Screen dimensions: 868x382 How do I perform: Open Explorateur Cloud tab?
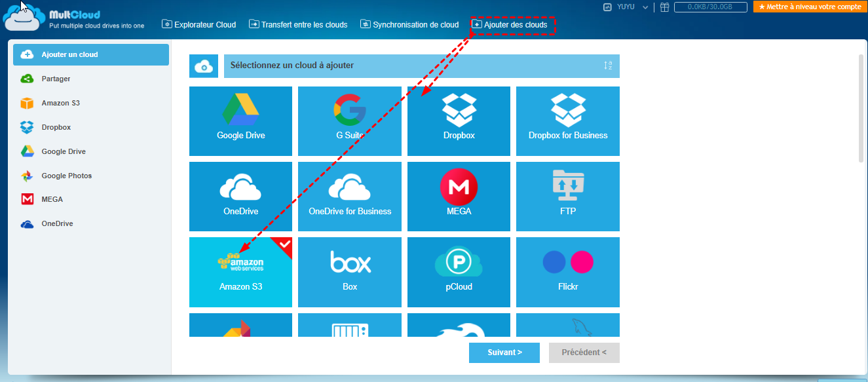pyautogui.click(x=199, y=24)
